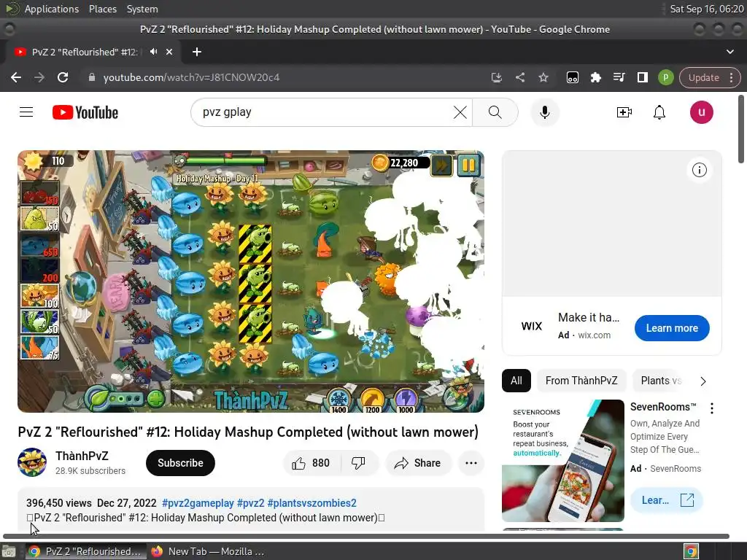Toggle the Chrome side panel icon
The image size is (747, 560).
tap(642, 77)
